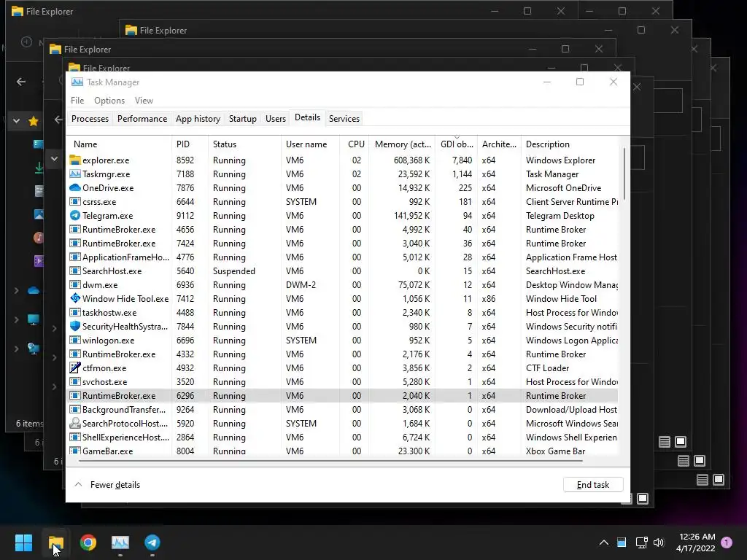Open the Windows Start menu

(x=23, y=542)
